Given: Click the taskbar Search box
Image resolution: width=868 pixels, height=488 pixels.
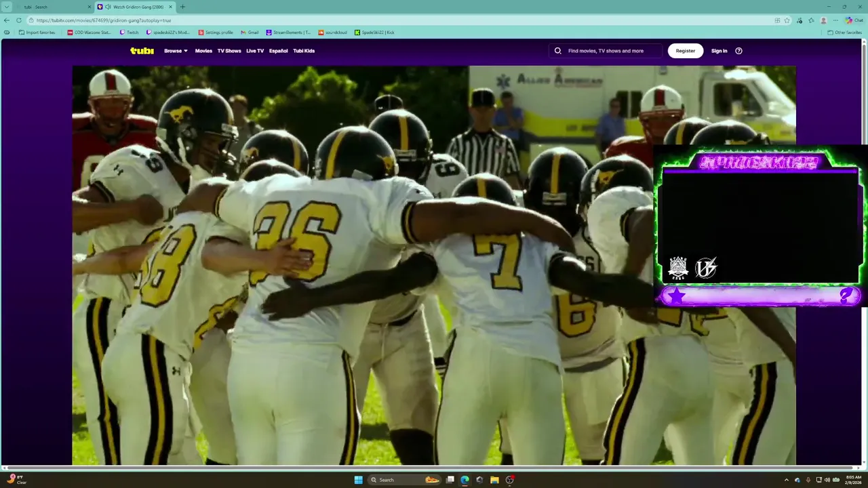Looking at the screenshot, I should pos(406,480).
